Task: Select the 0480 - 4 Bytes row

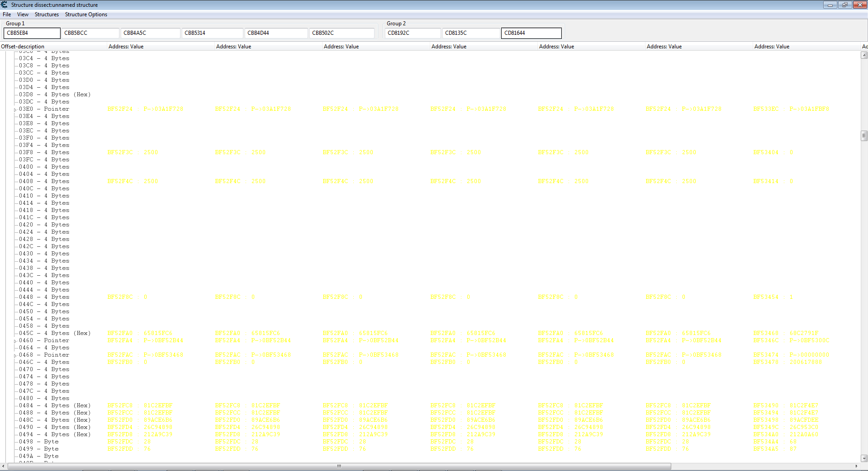Action: [44, 398]
